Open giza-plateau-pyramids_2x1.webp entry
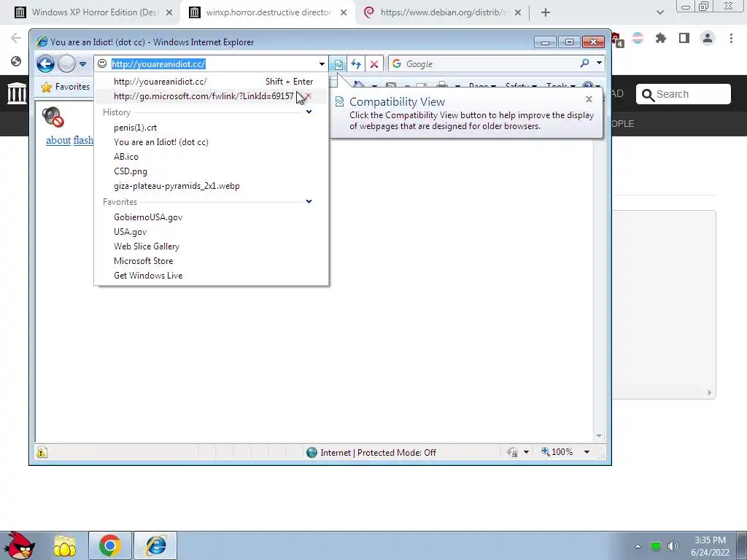Viewport: 747px width, 560px height. [x=177, y=186]
